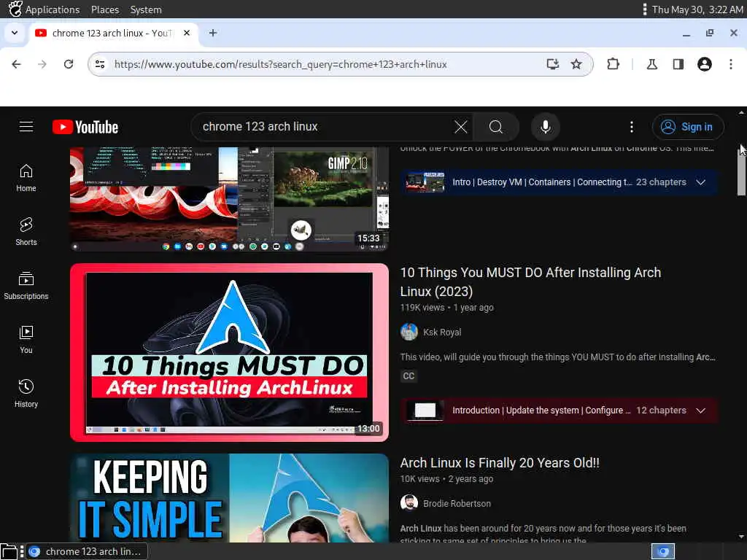
Task: Open the Places menu
Action: coord(105,9)
